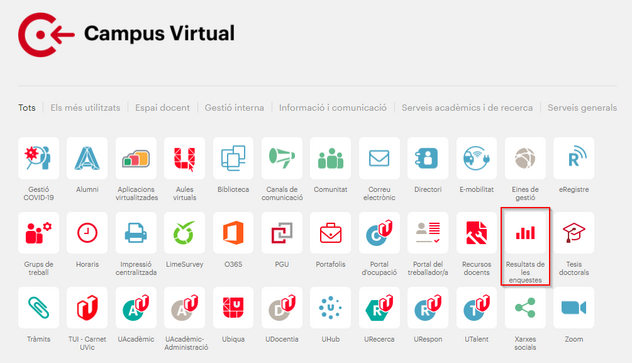Open the Gestió COVID-19 app icon

[38, 158]
